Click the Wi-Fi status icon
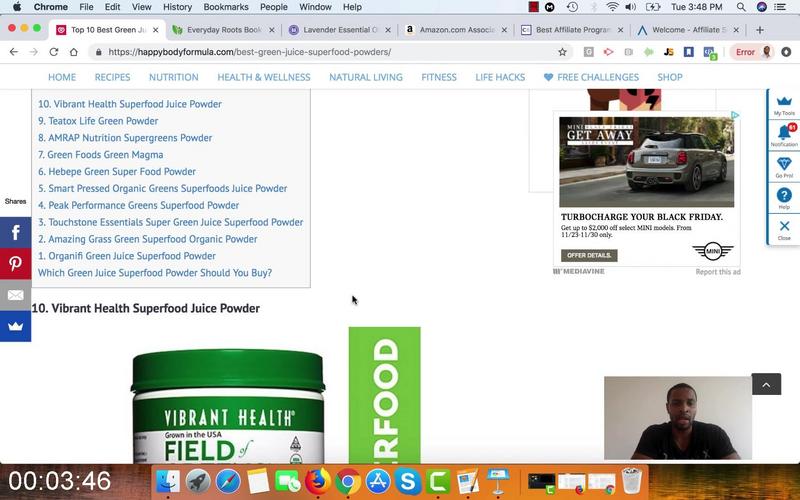The image size is (800, 500). coord(612,7)
